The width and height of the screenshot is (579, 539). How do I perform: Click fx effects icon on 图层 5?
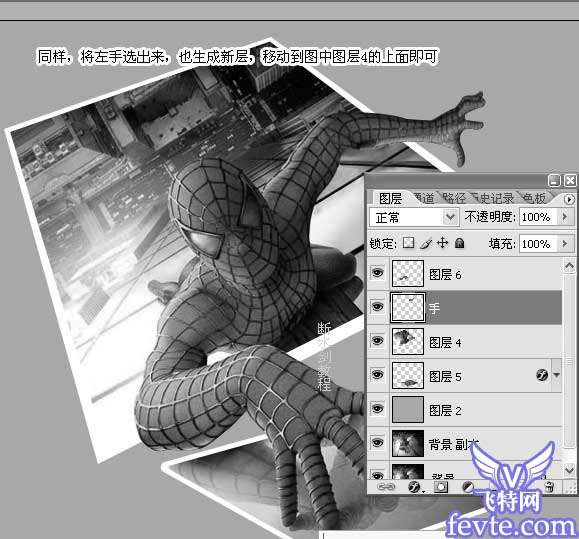click(x=542, y=375)
